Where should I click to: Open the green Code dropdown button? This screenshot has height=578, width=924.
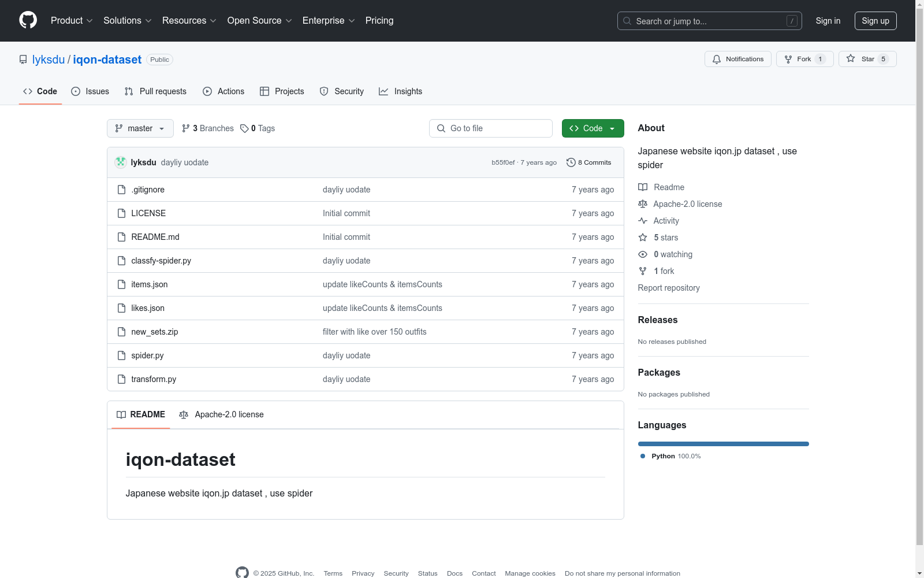593,128
